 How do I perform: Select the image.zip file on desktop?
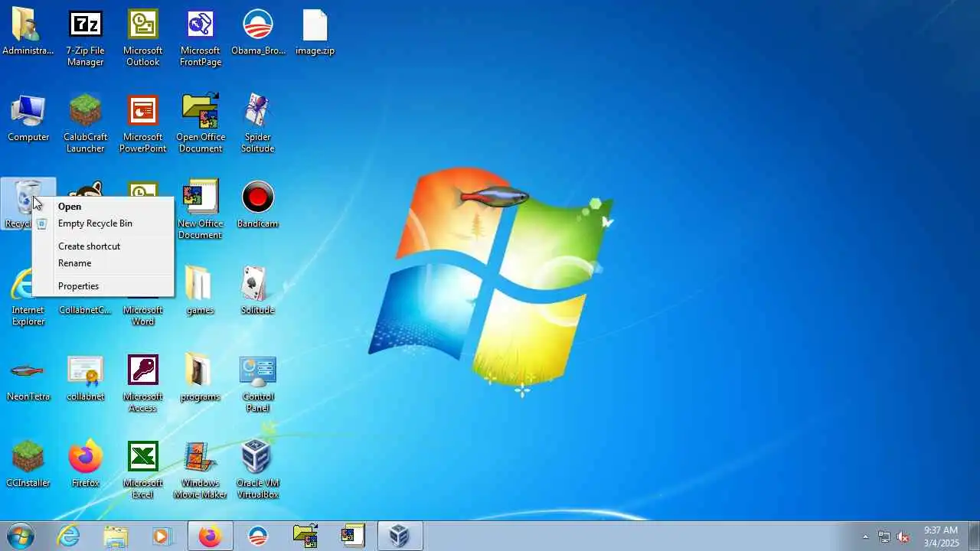coord(315,32)
